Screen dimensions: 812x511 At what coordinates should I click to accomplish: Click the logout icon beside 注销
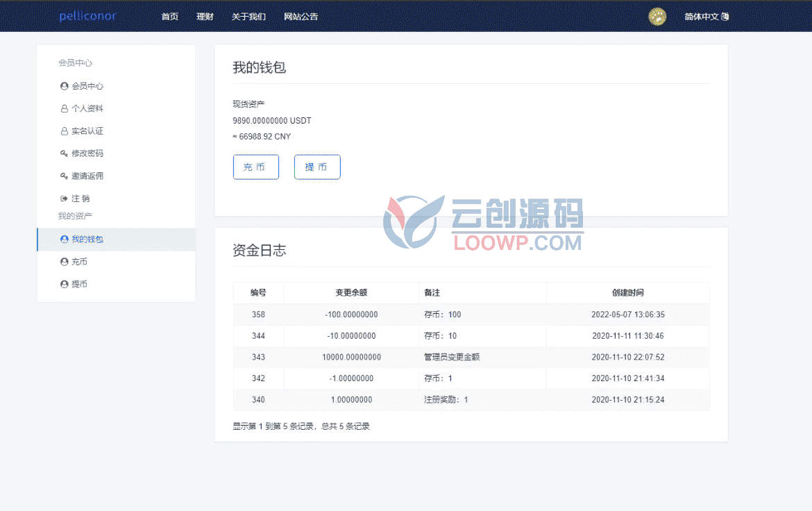[65, 199]
